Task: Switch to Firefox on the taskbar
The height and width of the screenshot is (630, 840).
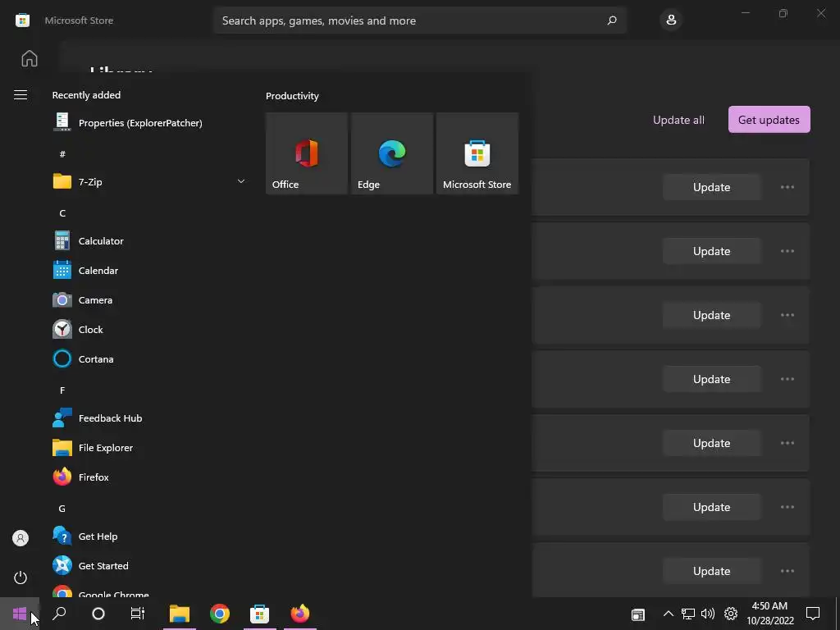Action: pyautogui.click(x=300, y=614)
